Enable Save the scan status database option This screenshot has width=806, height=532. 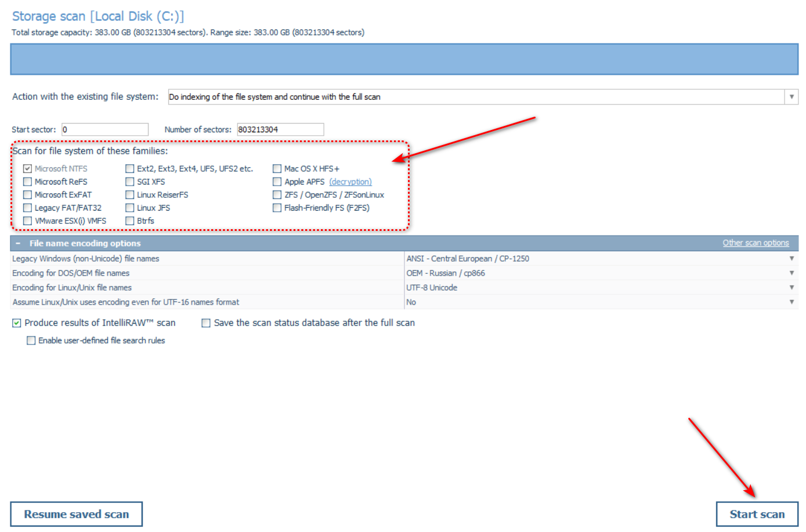click(206, 323)
